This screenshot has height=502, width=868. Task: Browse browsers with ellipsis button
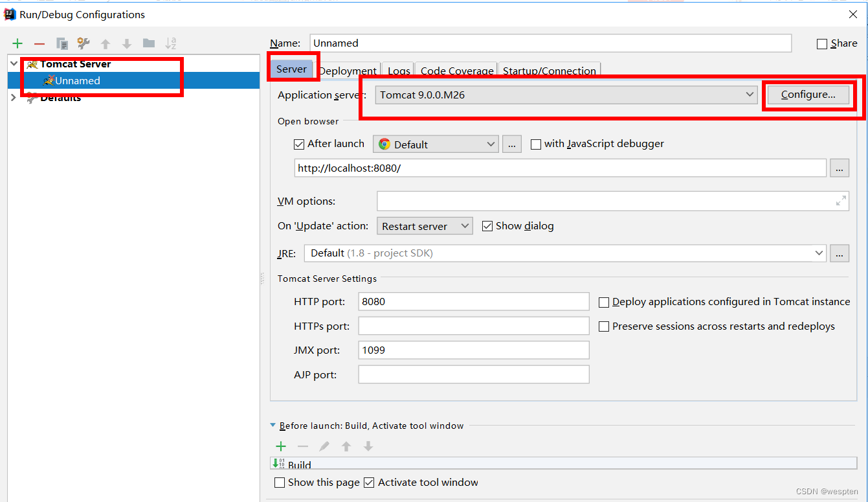tap(511, 144)
